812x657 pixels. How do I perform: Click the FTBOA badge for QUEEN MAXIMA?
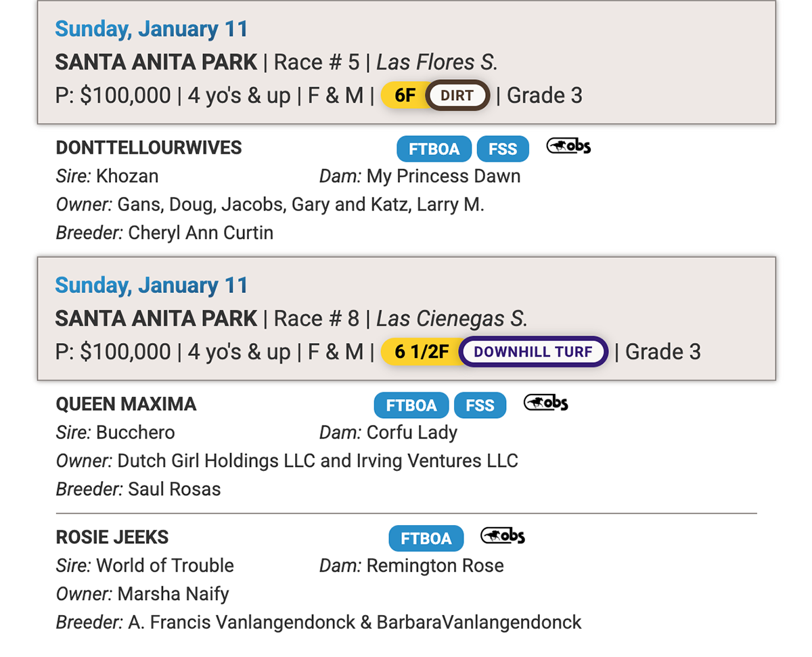[411, 405]
